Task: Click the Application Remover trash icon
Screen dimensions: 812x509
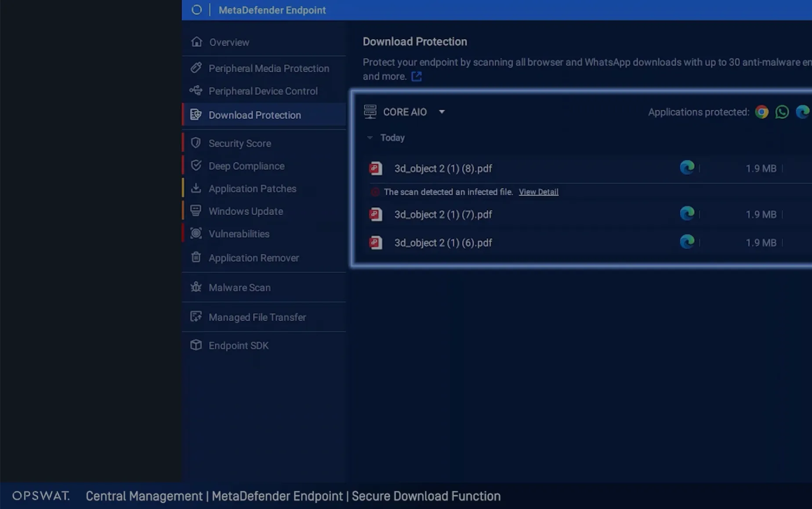Action: pyautogui.click(x=196, y=257)
